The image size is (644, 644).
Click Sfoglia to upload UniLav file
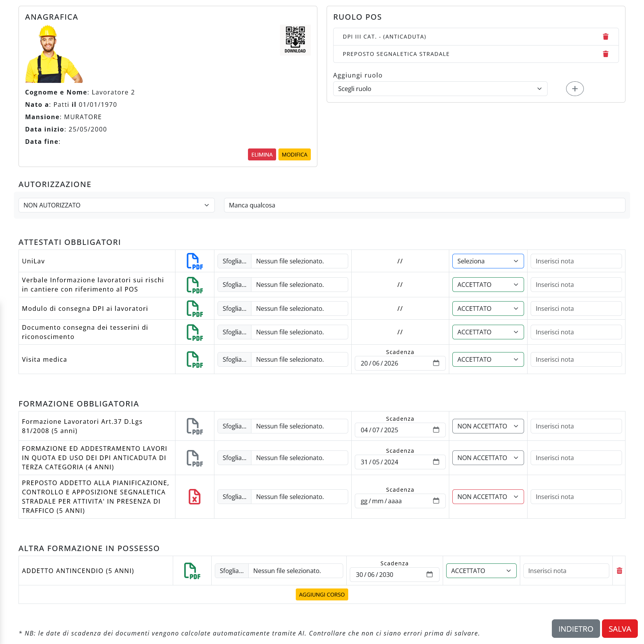point(234,261)
